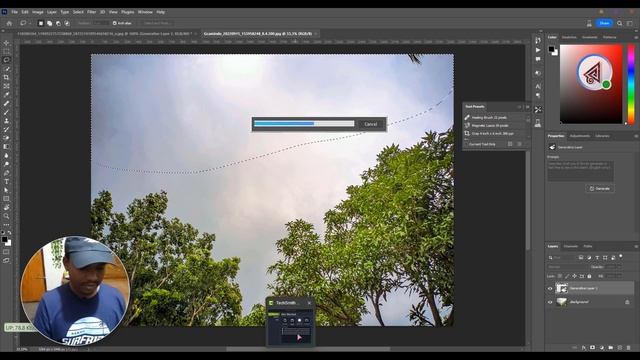The image size is (640, 360).
Task: Select the Move tool
Action: (x=6, y=43)
